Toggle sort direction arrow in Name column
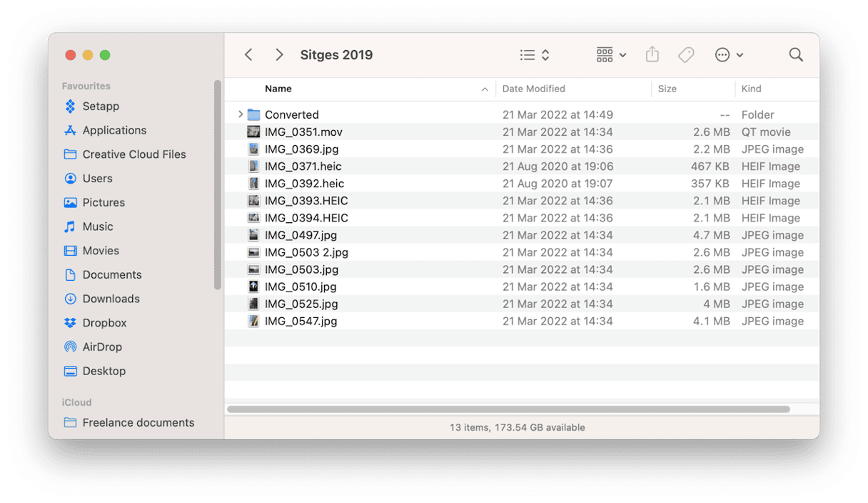 coord(485,89)
